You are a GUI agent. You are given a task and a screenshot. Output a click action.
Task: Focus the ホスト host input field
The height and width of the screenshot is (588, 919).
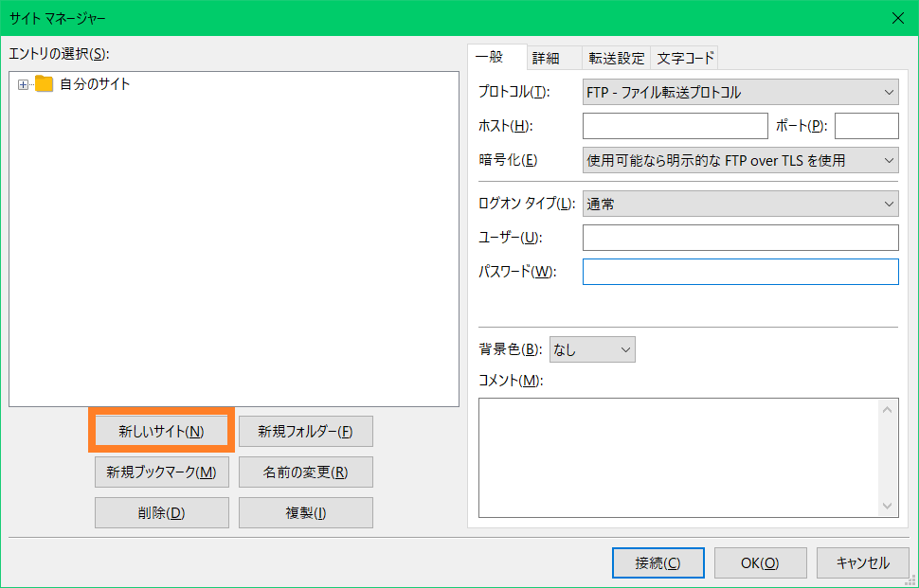click(676, 126)
